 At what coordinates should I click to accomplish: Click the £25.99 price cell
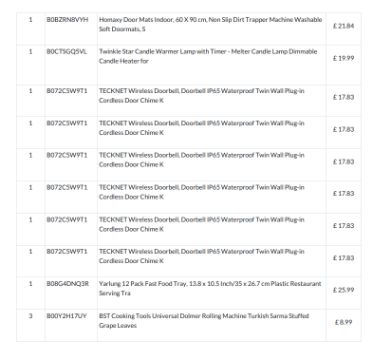[343, 290]
